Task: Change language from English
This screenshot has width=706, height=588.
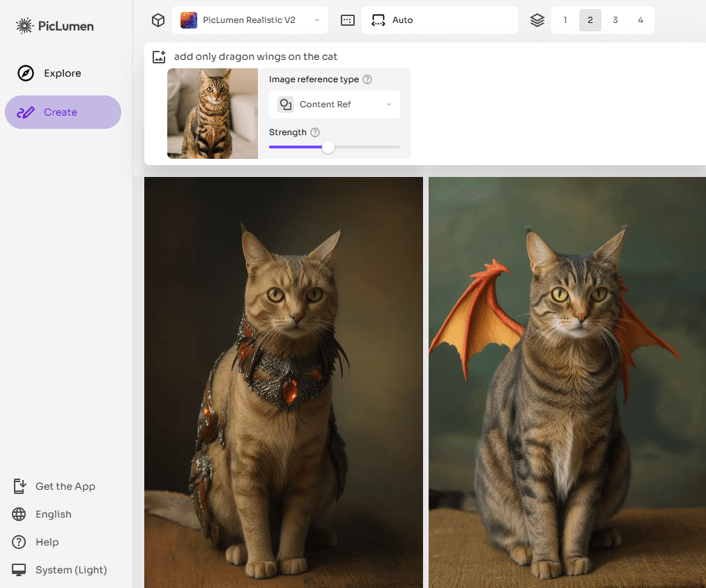Action: (x=53, y=514)
